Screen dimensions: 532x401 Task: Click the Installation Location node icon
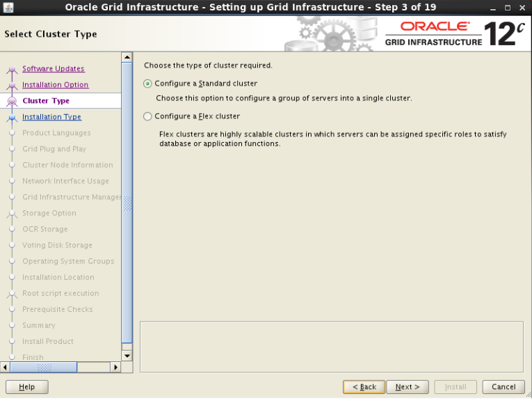click(13, 277)
